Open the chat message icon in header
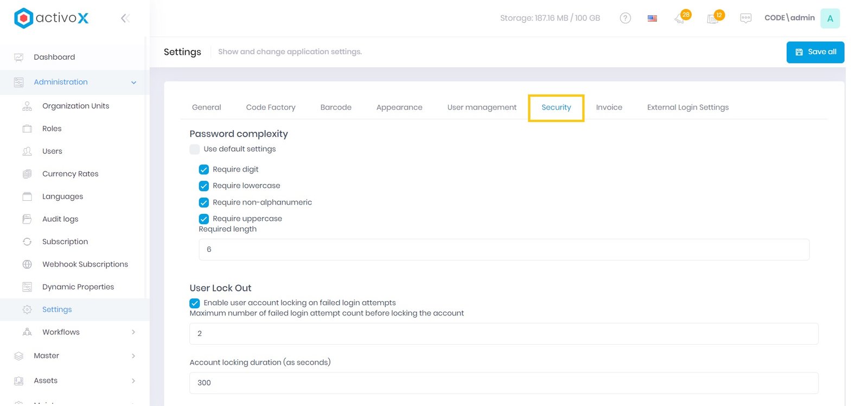The height and width of the screenshot is (406, 868). tap(745, 18)
